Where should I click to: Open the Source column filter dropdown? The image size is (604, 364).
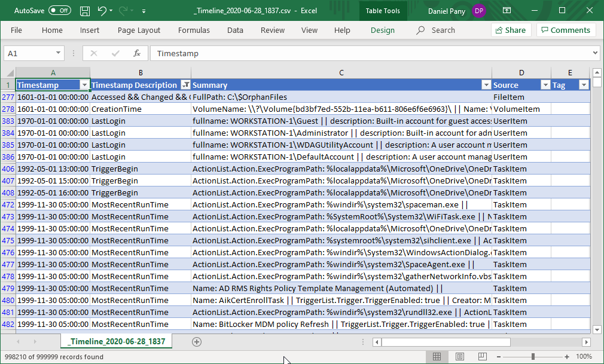pyautogui.click(x=545, y=85)
